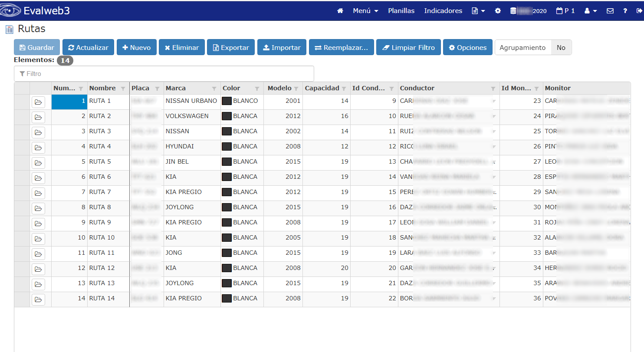Image resolution: width=644 pixels, height=352 pixels.
Task: Open Indicadores menu item
Action: (443, 11)
